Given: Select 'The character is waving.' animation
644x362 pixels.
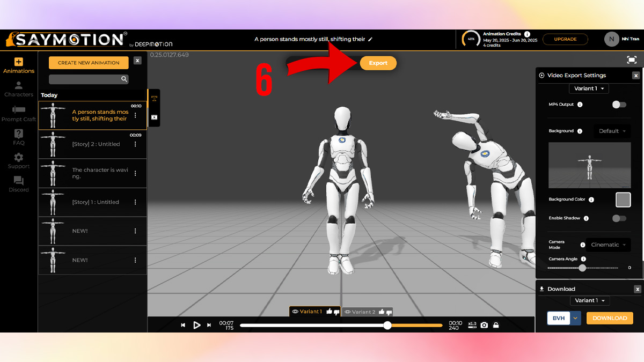Looking at the screenshot, I should (92, 173).
